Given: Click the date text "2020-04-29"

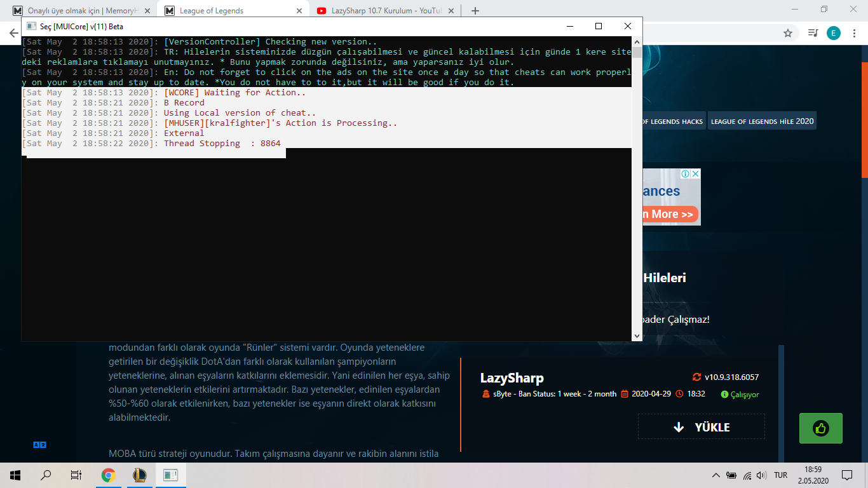Looking at the screenshot, I should (x=651, y=394).
